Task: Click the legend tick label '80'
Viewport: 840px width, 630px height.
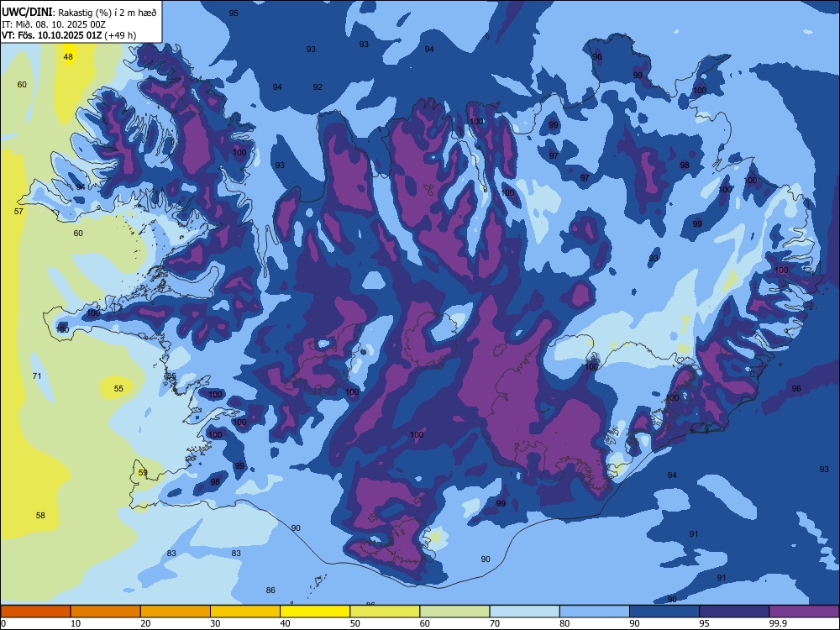Action: pyautogui.click(x=564, y=623)
